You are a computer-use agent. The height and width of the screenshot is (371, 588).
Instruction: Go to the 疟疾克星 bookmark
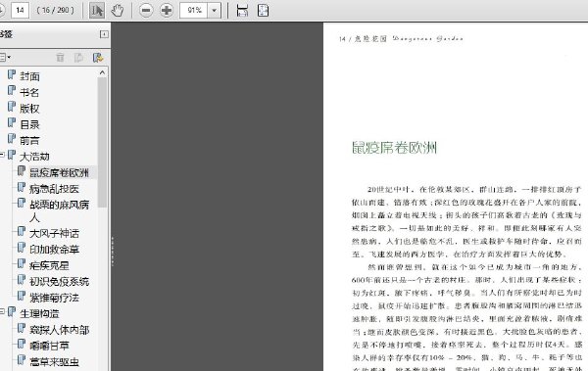pyautogui.click(x=49, y=265)
